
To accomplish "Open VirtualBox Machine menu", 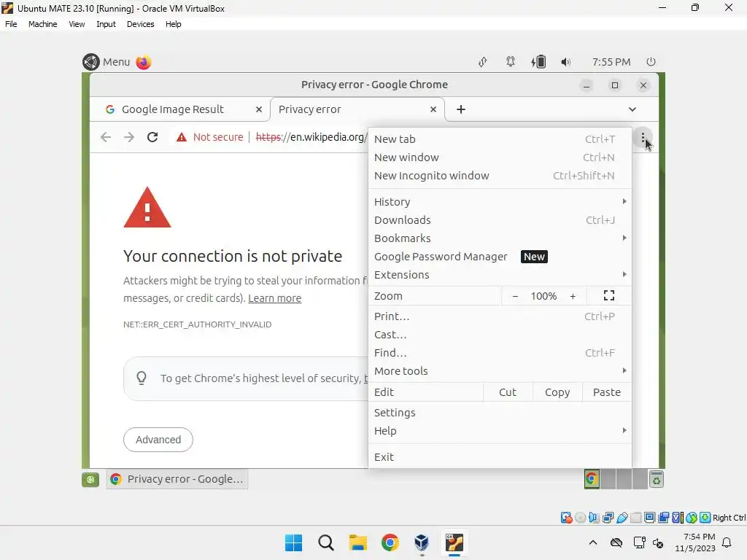I will point(43,24).
